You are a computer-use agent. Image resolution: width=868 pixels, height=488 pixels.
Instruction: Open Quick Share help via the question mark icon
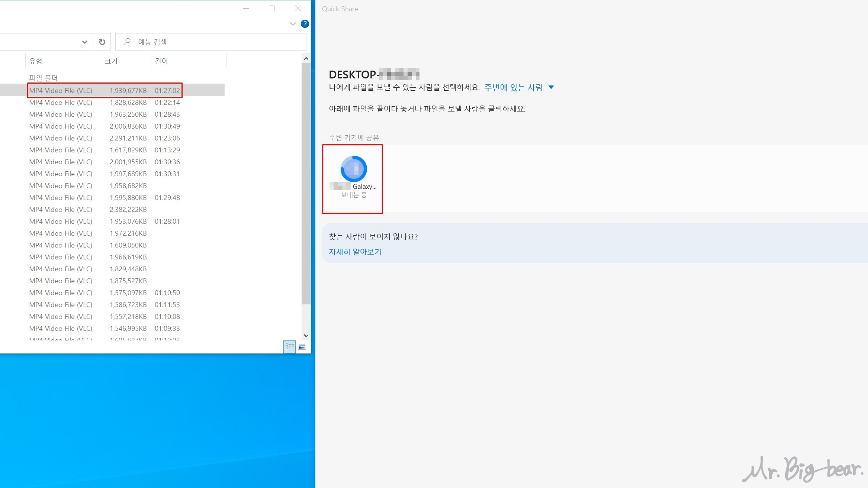(305, 23)
